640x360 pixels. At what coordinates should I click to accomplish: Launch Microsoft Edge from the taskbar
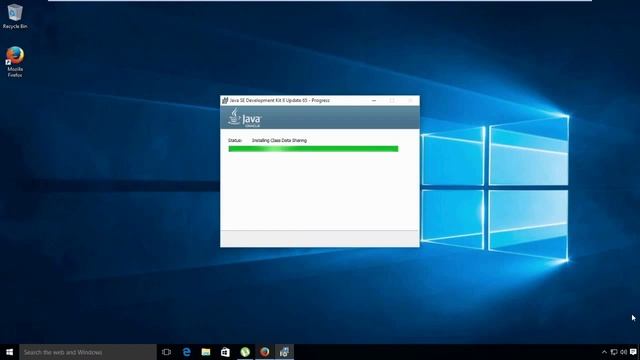[187, 352]
